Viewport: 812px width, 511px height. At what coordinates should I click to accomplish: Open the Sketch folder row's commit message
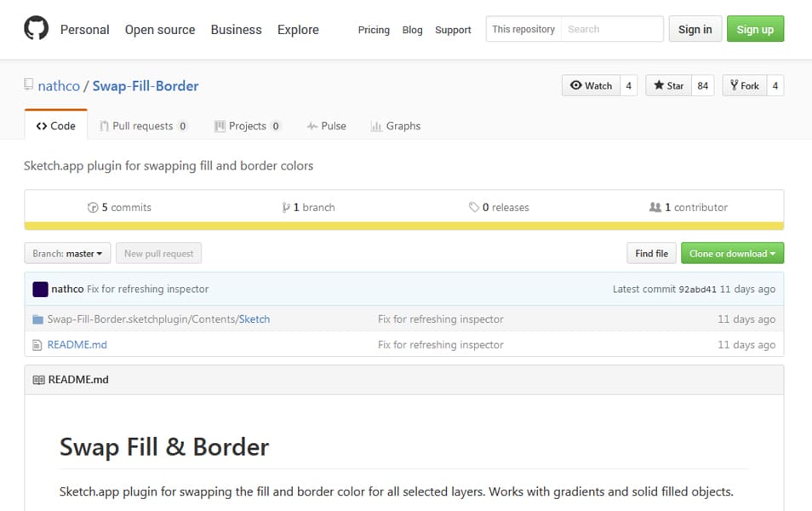441,319
